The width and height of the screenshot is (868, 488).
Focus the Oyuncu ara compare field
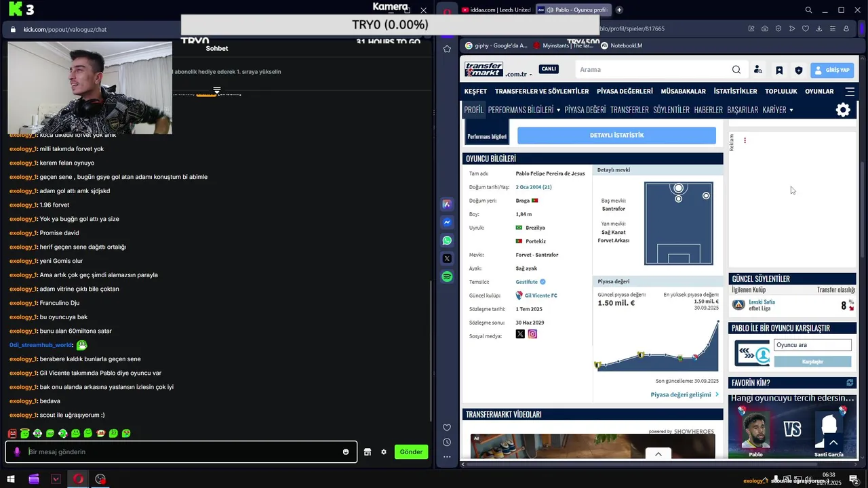(x=812, y=345)
